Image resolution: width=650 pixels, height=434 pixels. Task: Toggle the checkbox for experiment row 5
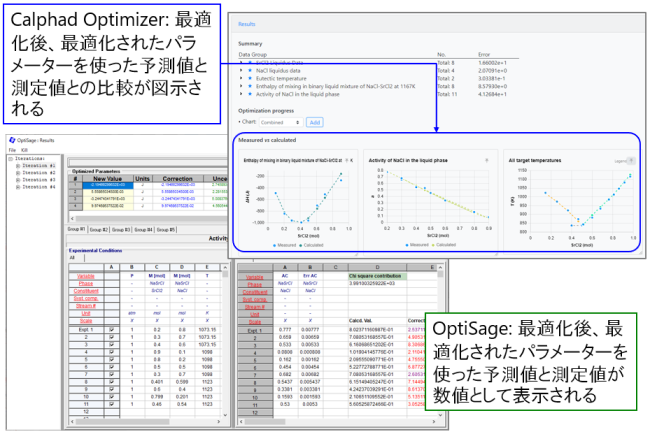[x=112, y=359]
